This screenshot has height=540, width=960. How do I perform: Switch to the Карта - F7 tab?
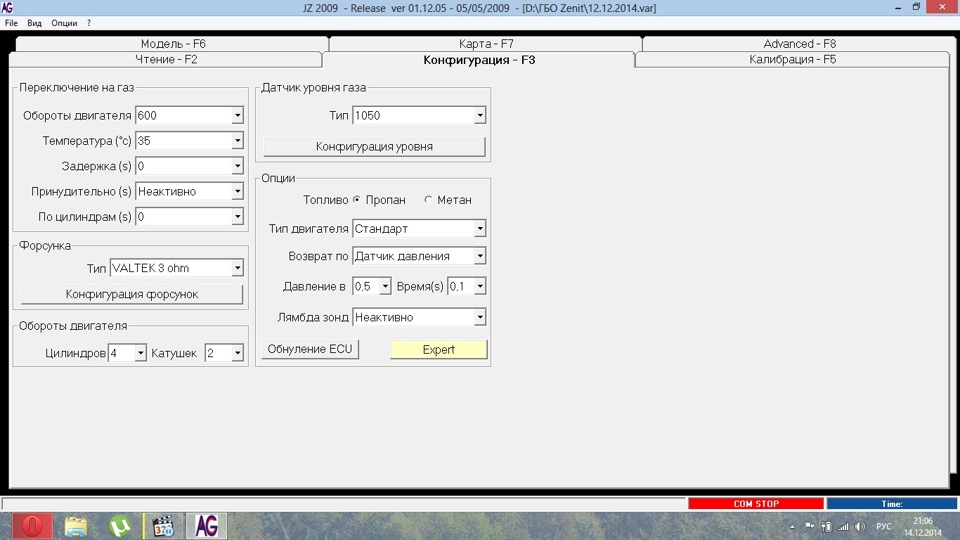486,43
